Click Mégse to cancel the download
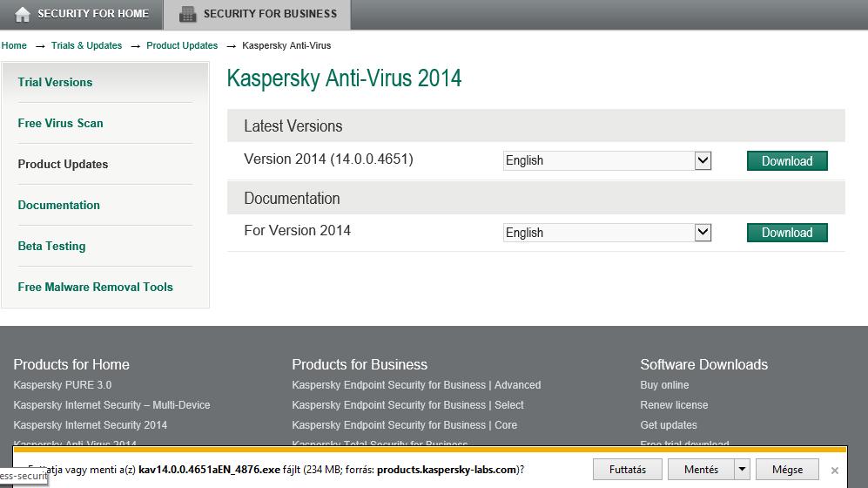The image size is (868, 488). point(787,469)
